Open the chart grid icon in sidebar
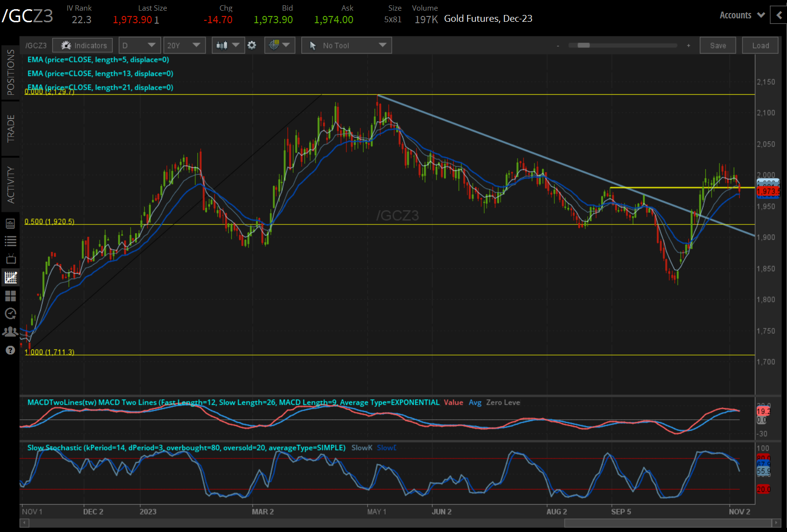Image resolution: width=787 pixels, height=532 pixels. click(11, 296)
